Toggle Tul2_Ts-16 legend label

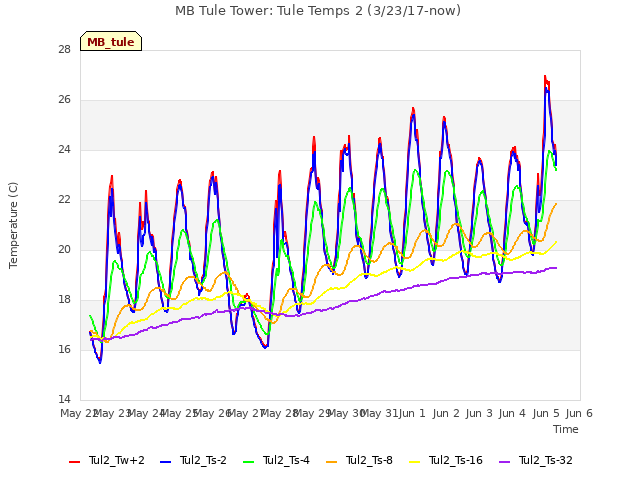pyautogui.click(x=456, y=460)
